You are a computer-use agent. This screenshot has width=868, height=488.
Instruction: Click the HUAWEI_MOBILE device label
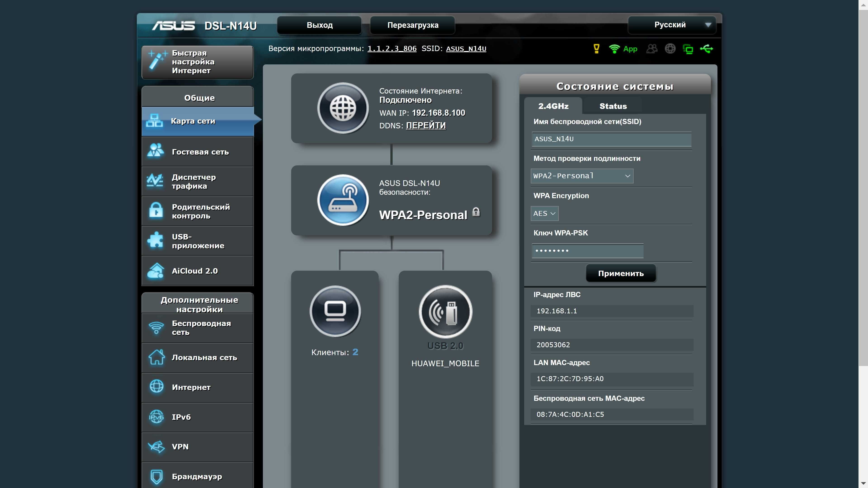tap(445, 363)
